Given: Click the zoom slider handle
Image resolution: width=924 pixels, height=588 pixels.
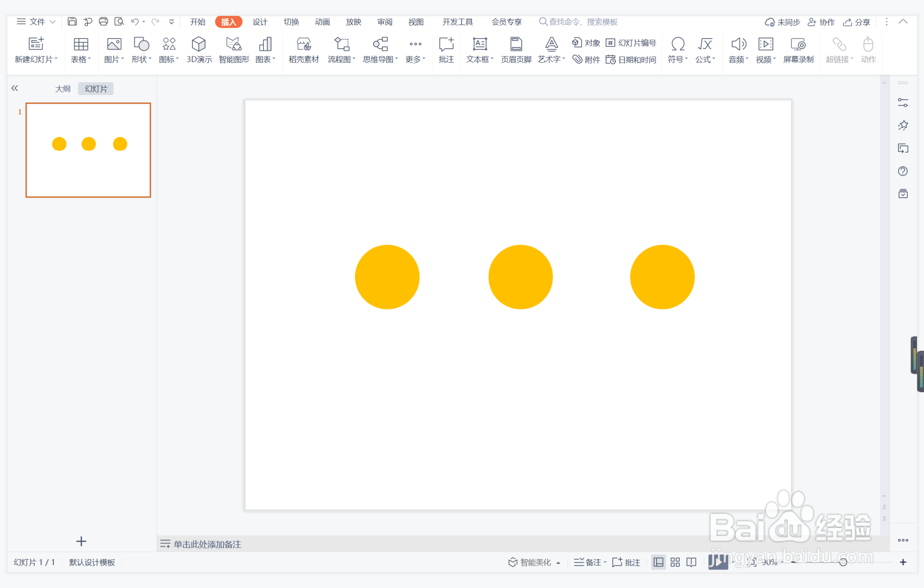Looking at the screenshot, I should point(843,562).
